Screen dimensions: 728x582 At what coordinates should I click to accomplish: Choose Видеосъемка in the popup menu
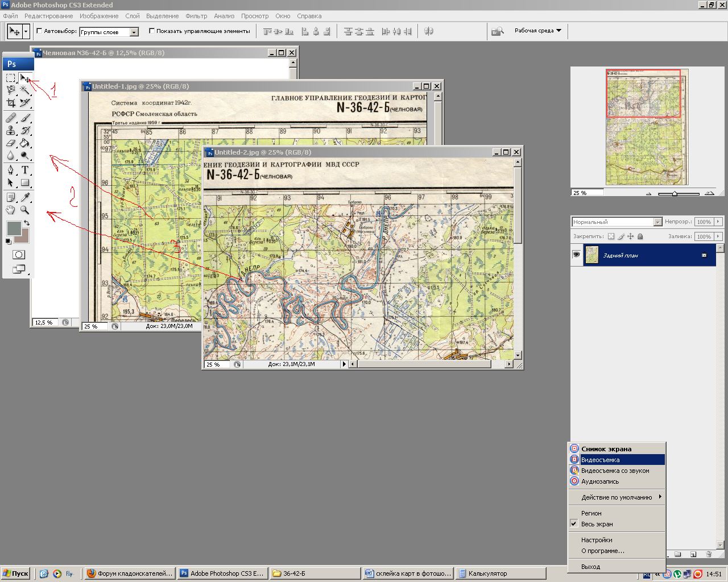pyautogui.click(x=617, y=460)
